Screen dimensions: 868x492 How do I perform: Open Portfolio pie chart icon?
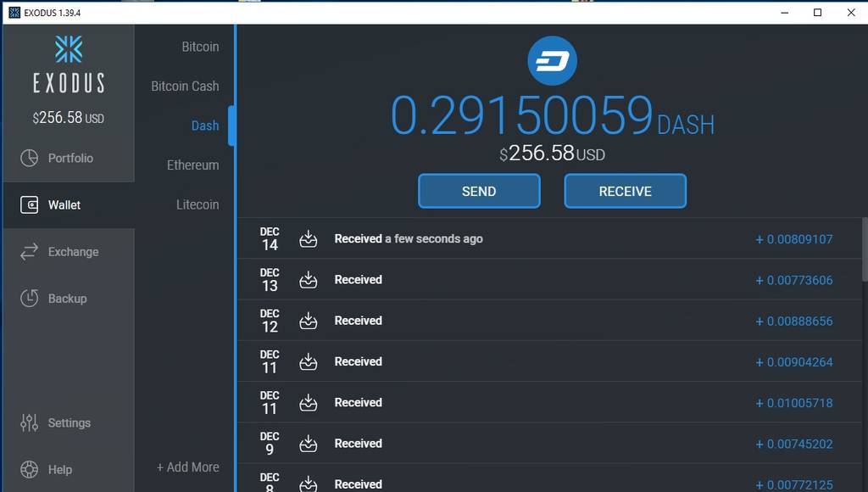(x=30, y=158)
